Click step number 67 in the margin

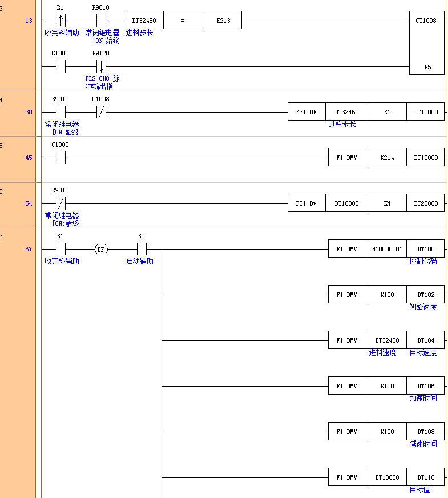(29, 249)
